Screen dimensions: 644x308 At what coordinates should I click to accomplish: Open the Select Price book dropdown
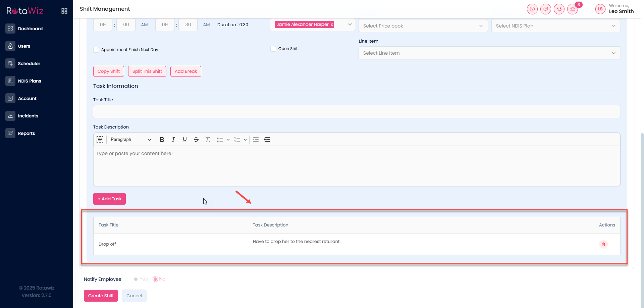tap(423, 26)
